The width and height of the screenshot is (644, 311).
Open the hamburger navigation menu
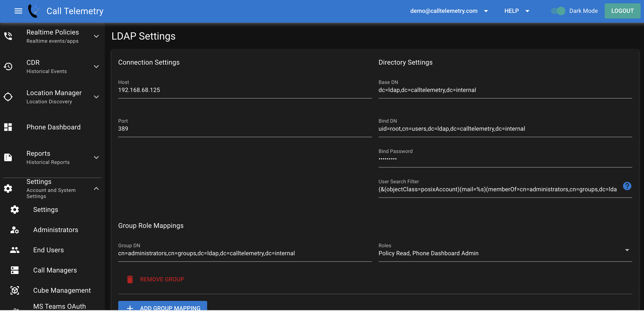coord(18,11)
